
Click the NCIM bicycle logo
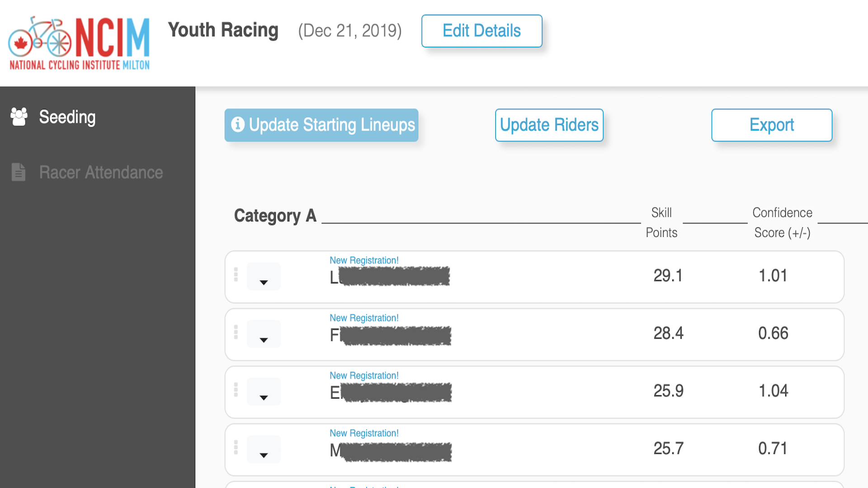[x=80, y=43]
